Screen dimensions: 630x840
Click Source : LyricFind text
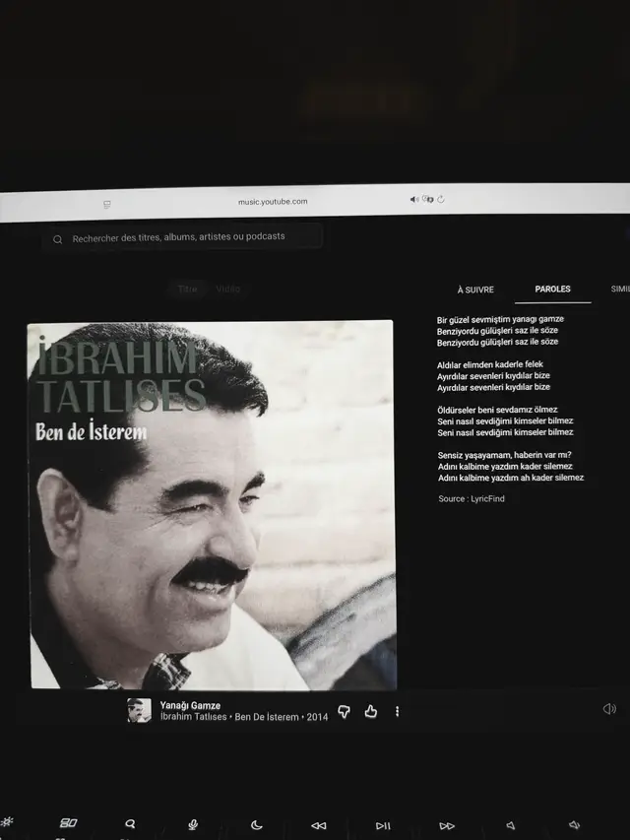[x=472, y=498]
